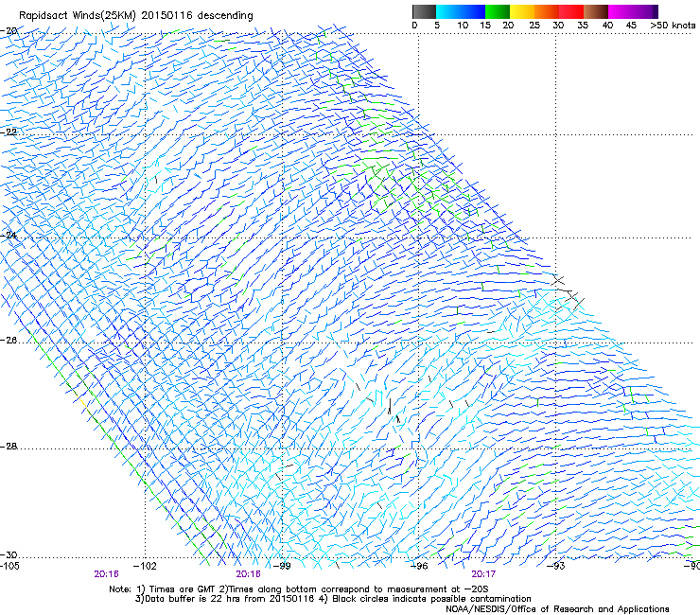Select the green 15-20 knots legend segment
700x615 pixels.
(498, 11)
